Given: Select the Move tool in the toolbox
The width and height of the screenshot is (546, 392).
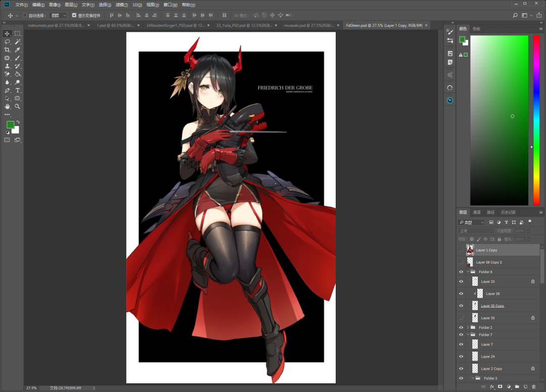Looking at the screenshot, I should 7,34.
